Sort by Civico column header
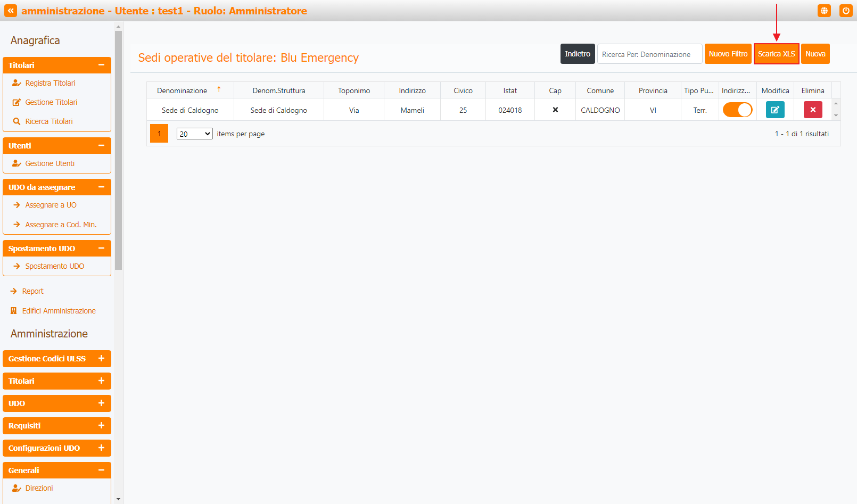The width and height of the screenshot is (857, 504). (463, 90)
